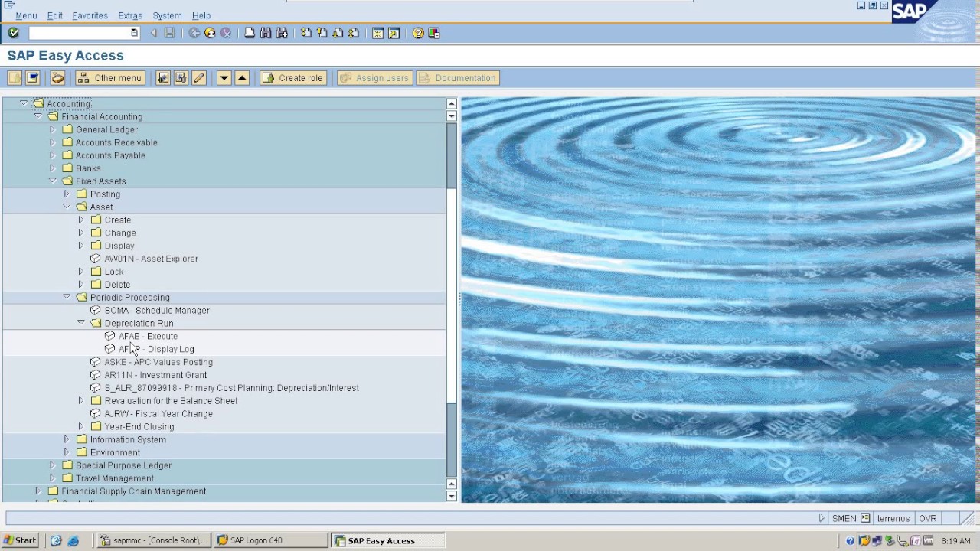Select AR11N - Investment Grant
Screen dimensions: 980x551
point(155,375)
